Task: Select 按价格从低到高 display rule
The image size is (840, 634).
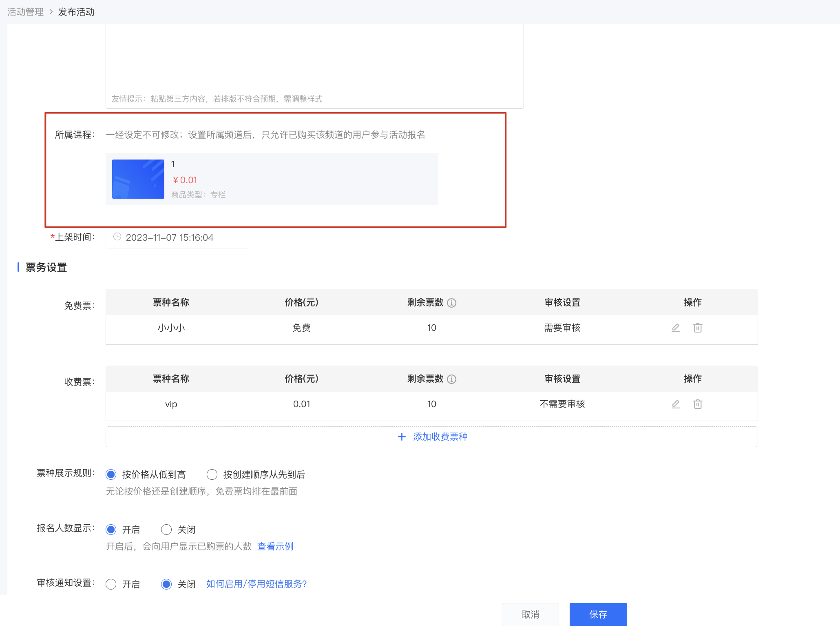Action: coord(111,474)
